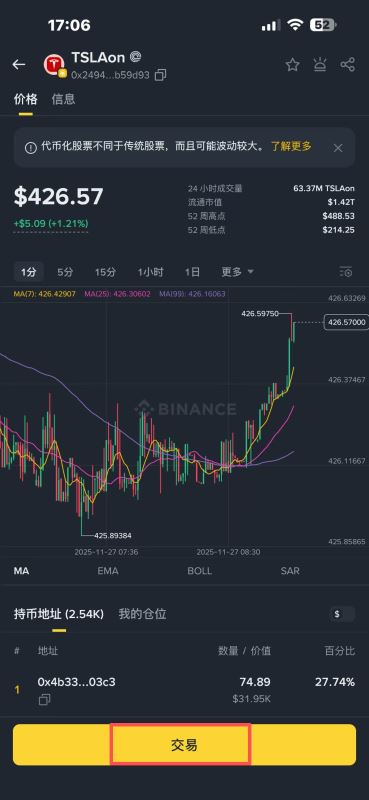Screen dimensions: 369x800
Task: Copy holder address 0x4b33...03c3
Action: coord(44,700)
